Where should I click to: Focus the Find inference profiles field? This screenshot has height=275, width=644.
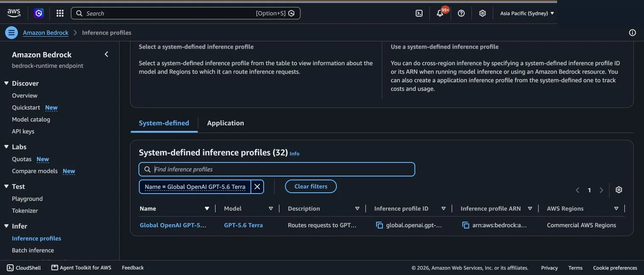[277, 169]
